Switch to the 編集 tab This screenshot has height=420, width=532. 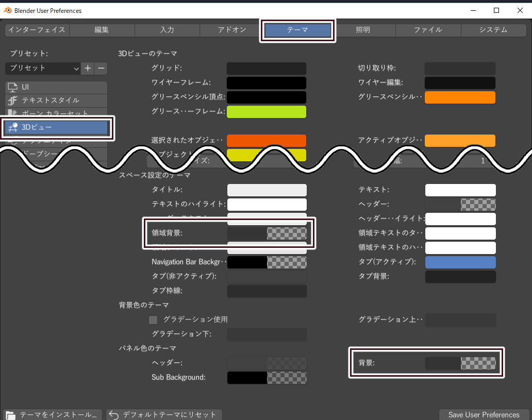(x=102, y=30)
